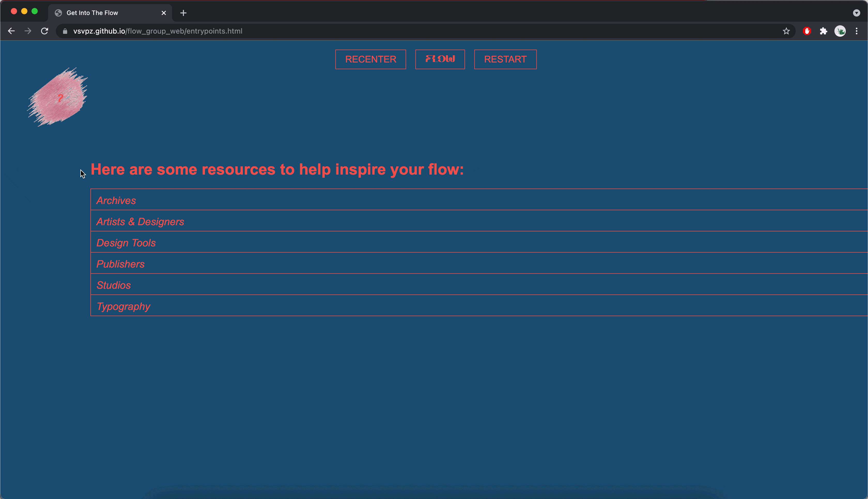
Task: Click the padlock site info icon
Action: (x=65, y=31)
